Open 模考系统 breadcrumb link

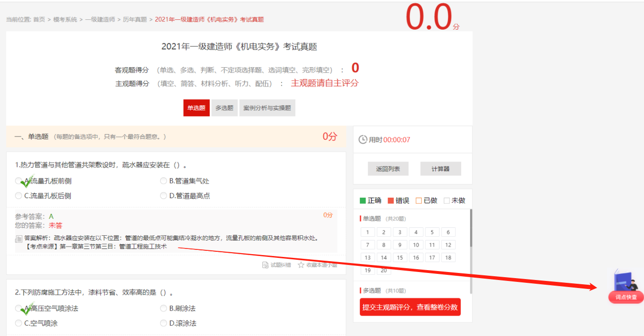(x=65, y=19)
